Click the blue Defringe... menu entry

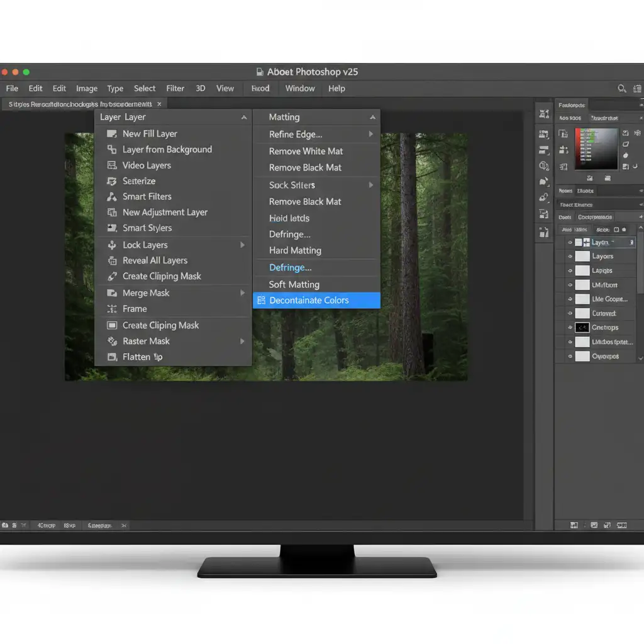[x=290, y=267]
